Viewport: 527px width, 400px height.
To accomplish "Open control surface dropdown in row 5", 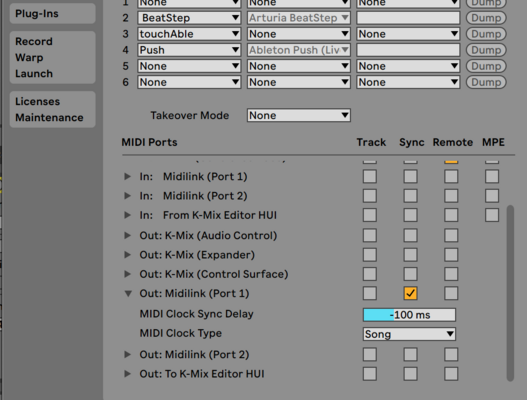I will pyautogui.click(x=189, y=66).
